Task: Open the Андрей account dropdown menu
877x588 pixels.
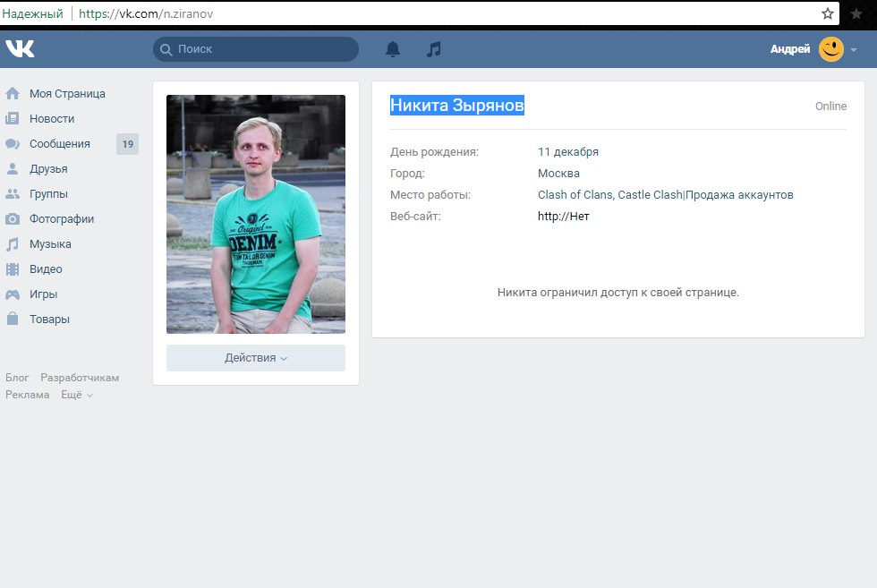Action: [813, 49]
